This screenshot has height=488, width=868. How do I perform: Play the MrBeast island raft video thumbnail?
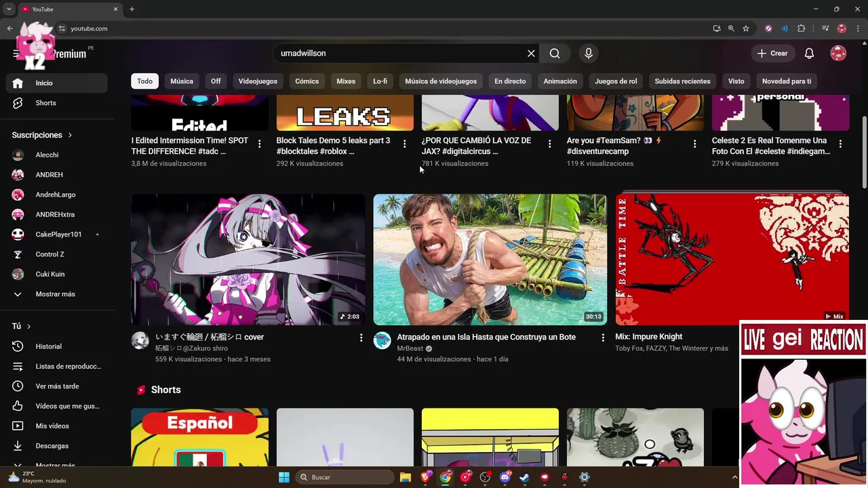490,260
